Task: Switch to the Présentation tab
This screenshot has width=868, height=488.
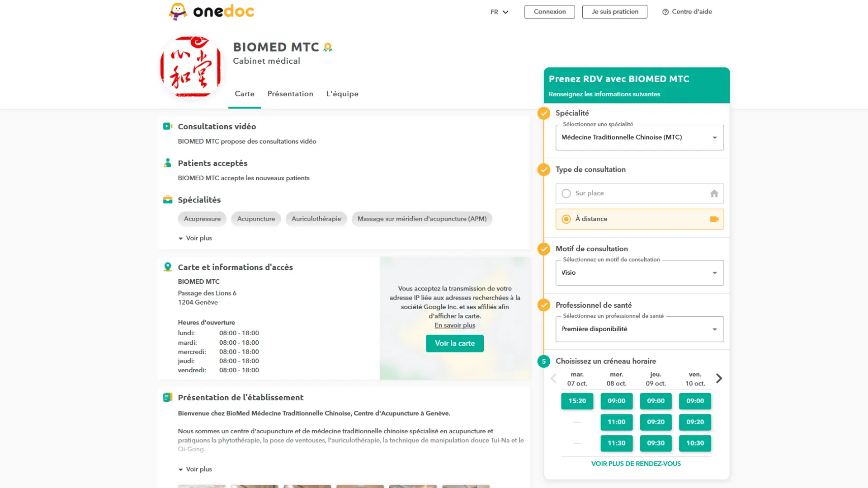Action: coord(290,94)
